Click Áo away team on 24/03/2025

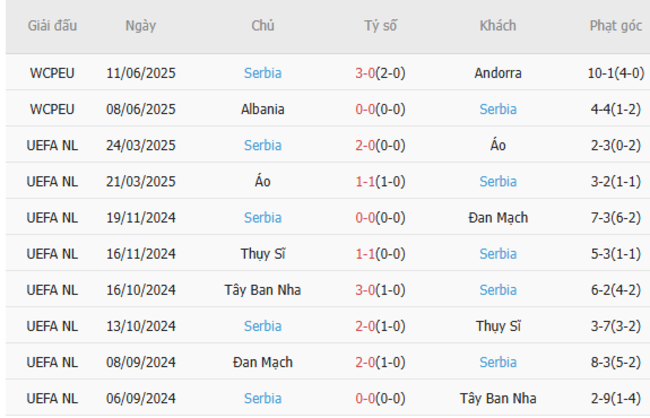(498, 145)
